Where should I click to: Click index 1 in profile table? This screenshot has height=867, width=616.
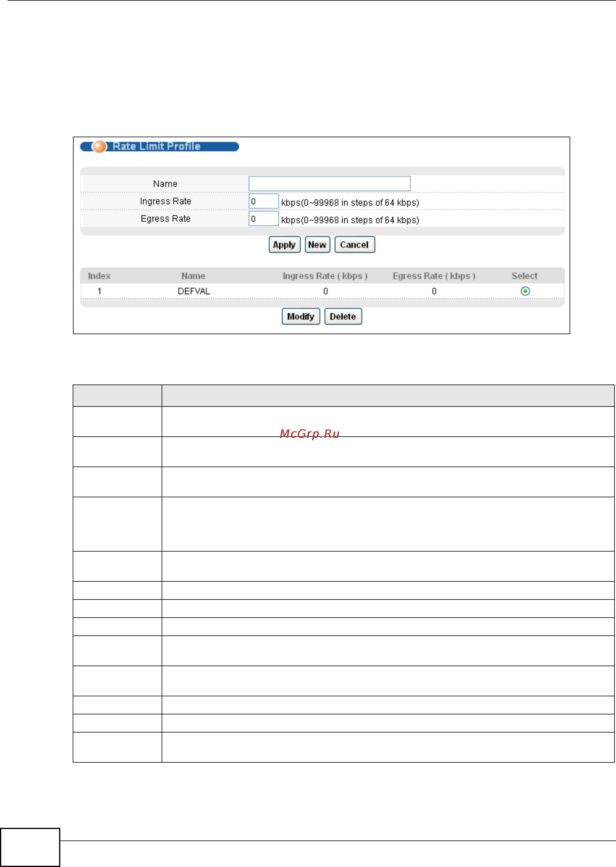tap(100, 291)
